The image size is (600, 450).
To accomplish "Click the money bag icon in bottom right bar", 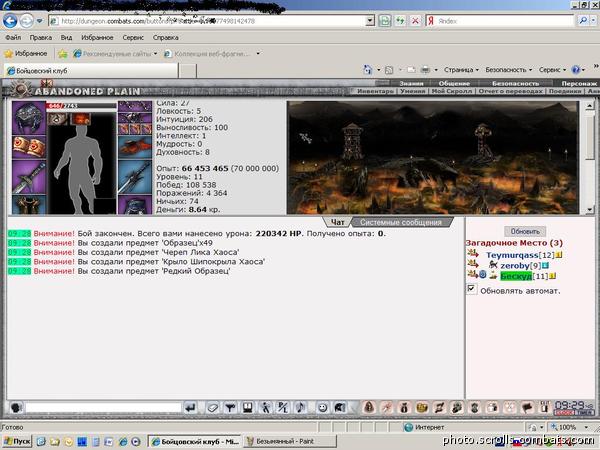I will point(404,408).
